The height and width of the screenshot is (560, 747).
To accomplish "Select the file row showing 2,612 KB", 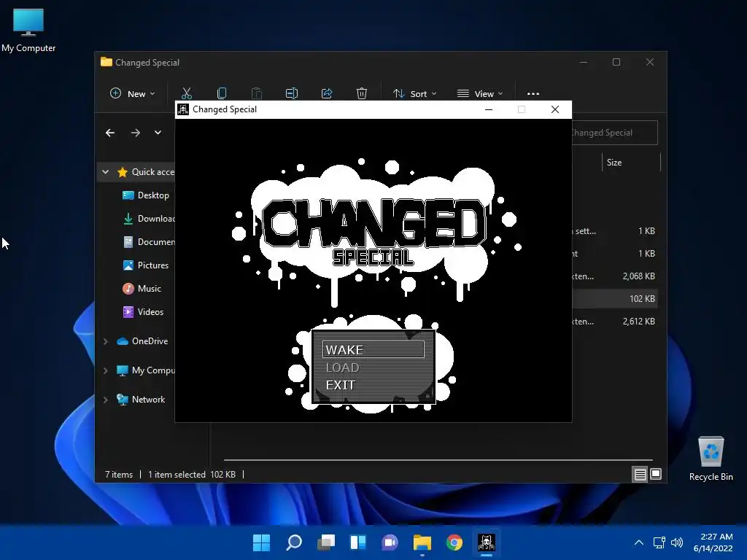I will pyautogui.click(x=614, y=322).
